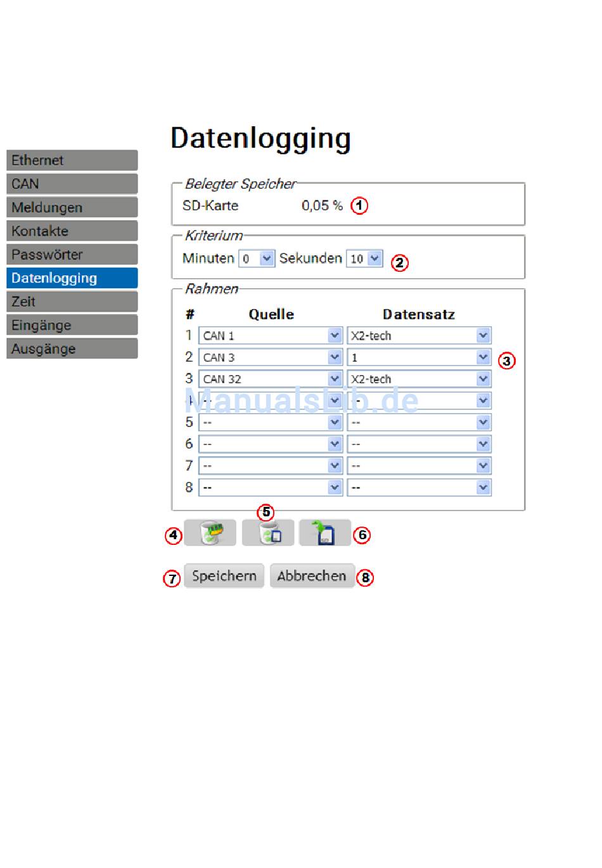Click the Datenlogging page heading
602x868 pixels.
tap(260, 139)
